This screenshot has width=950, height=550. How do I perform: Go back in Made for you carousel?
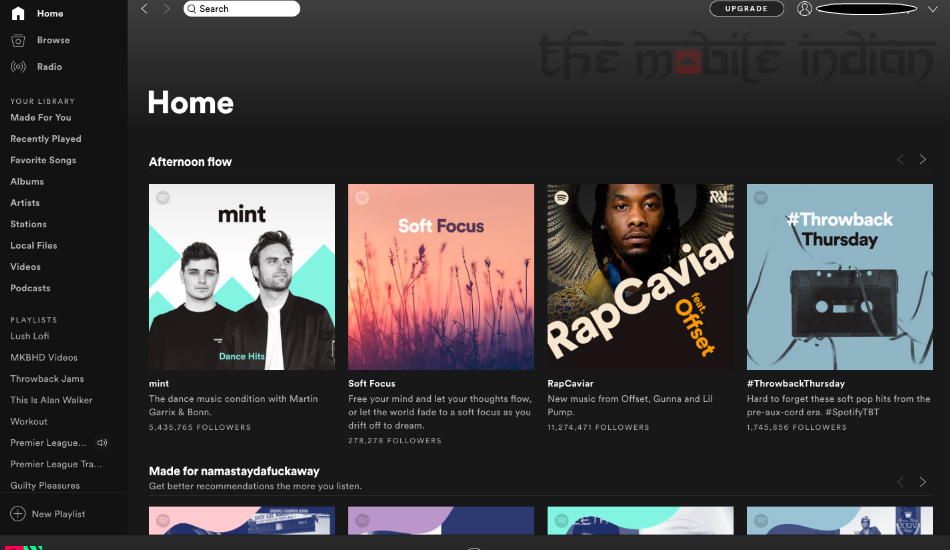900,482
